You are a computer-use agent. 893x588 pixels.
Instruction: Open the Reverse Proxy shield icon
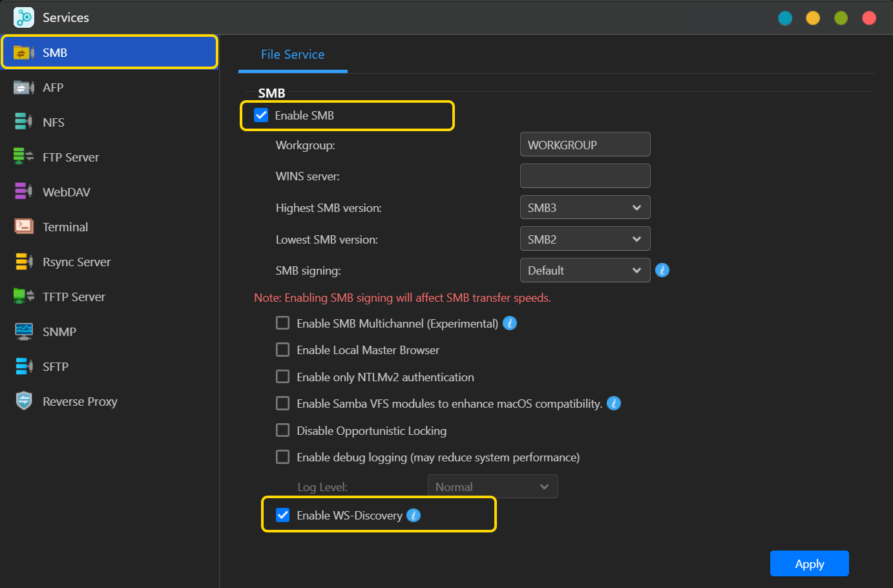(x=24, y=401)
